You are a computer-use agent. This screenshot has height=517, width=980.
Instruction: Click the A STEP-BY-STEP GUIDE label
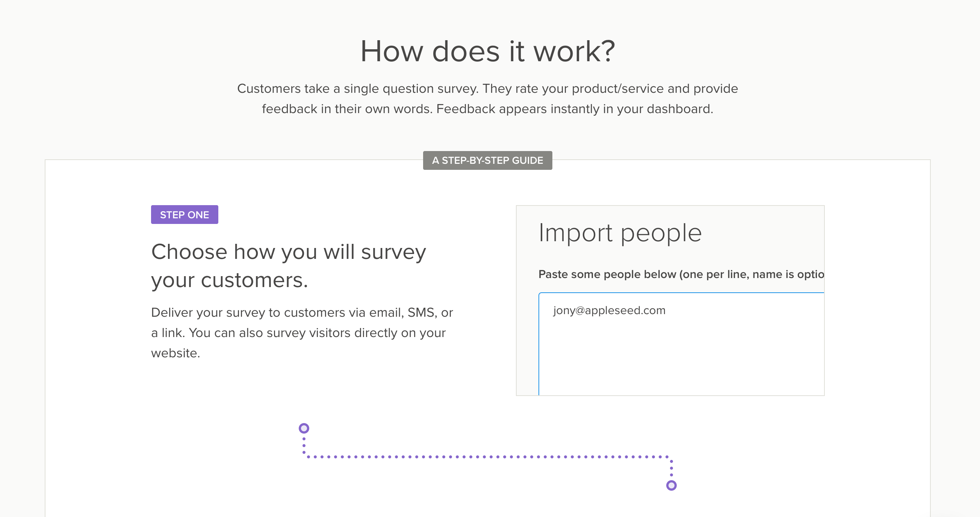(x=487, y=160)
